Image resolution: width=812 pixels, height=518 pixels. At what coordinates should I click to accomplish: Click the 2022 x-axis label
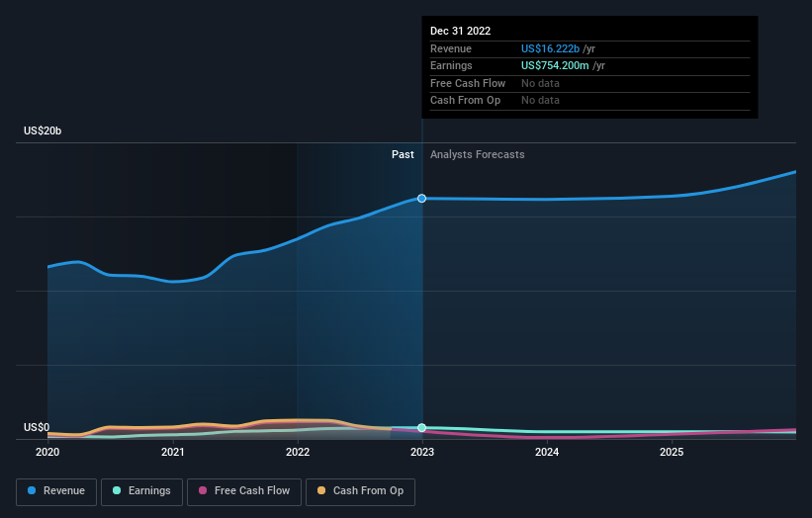298,452
